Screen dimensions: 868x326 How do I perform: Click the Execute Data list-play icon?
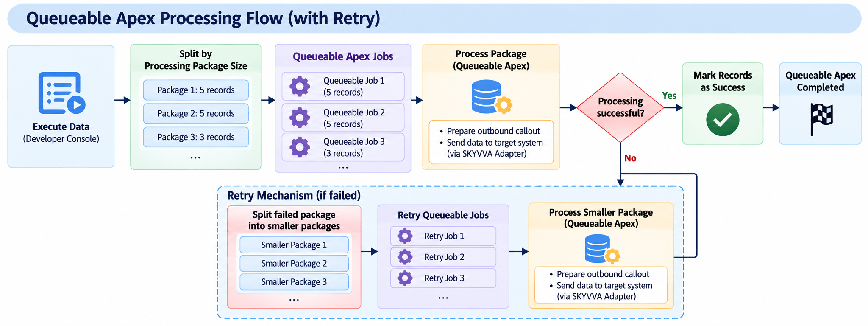tap(62, 93)
